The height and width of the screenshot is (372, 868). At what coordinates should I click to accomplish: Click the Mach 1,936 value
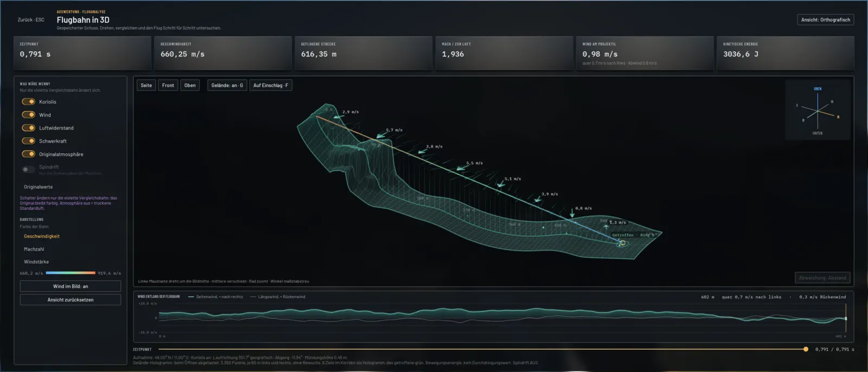coord(453,54)
